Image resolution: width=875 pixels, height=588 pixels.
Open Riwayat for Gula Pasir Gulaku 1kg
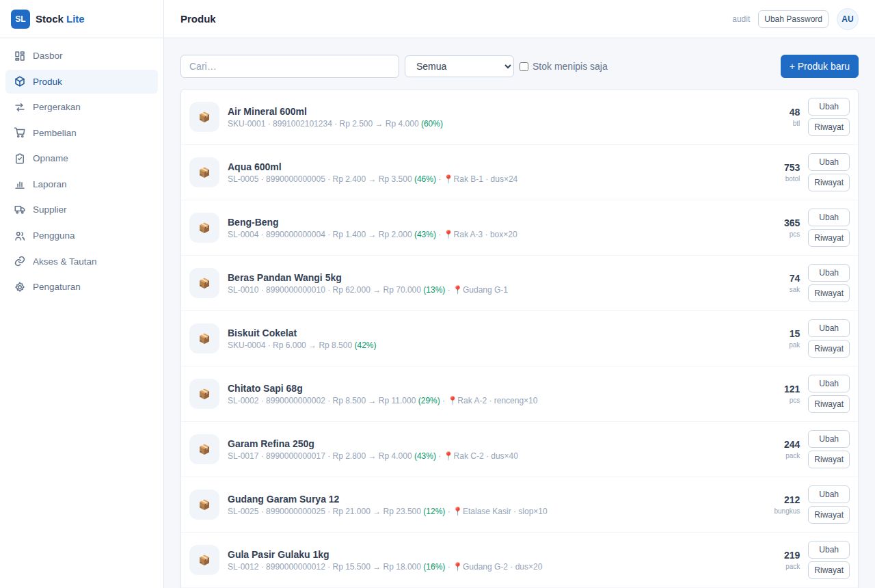(829, 570)
